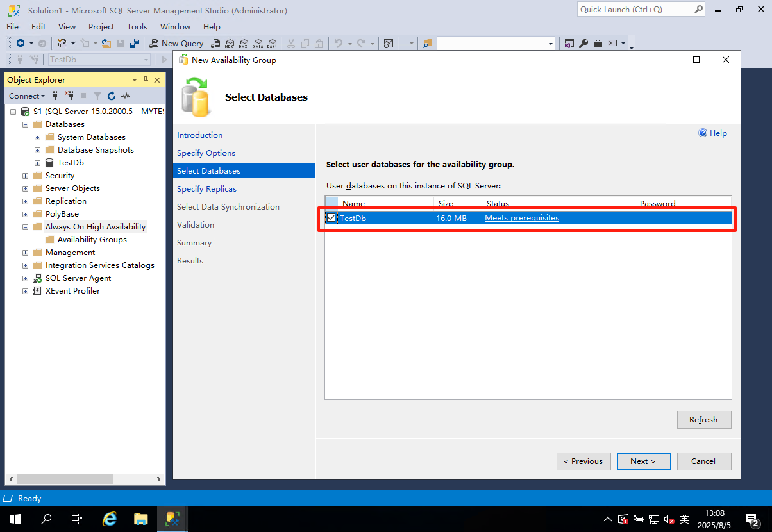Open the Project menu
772x532 pixels.
coord(101,27)
